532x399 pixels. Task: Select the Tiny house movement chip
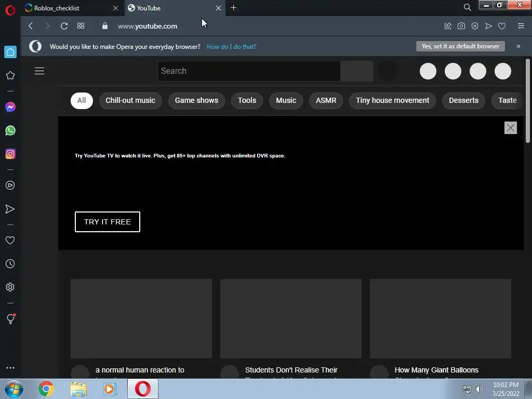click(393, 100)
